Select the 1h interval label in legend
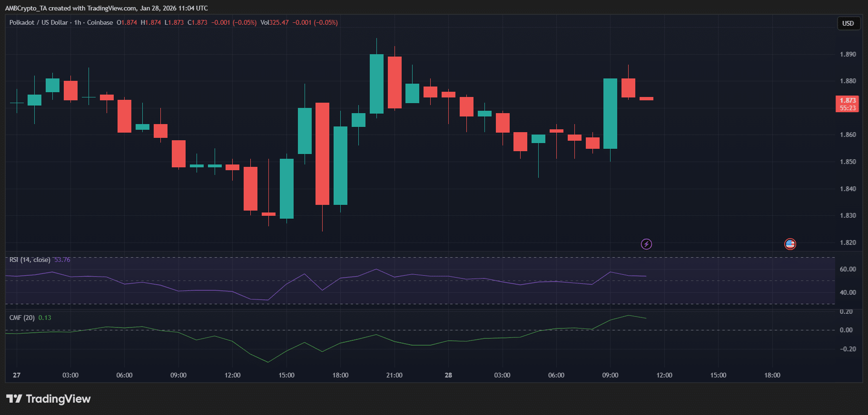This screenshot has height=415, width=868. [x=78, y=22]
